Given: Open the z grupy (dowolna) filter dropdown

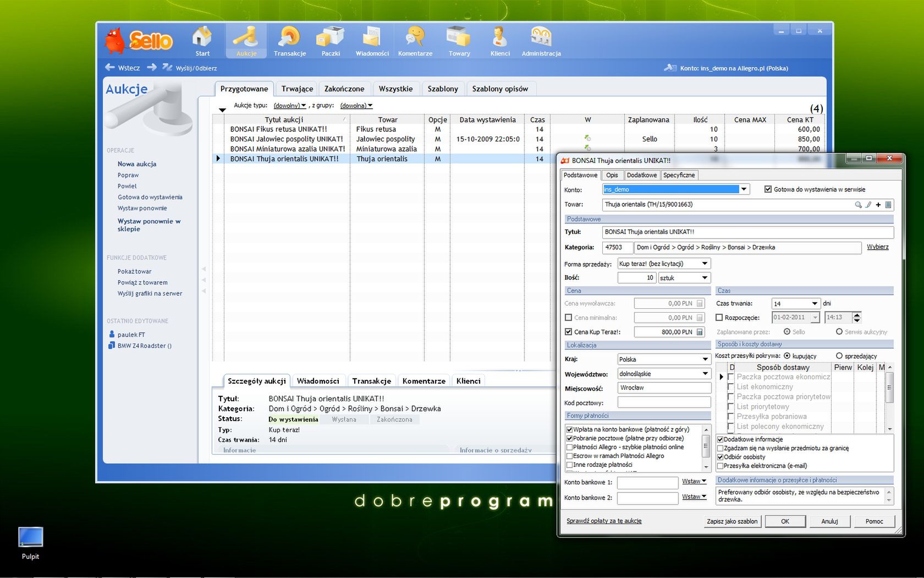Looking at the screenshot, I should pos(356,106).
